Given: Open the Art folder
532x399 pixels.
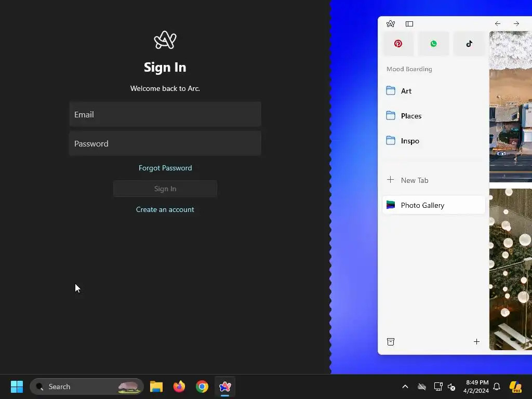Looking at the screenshot, I should pyautogui.click(x=434, y=91).
